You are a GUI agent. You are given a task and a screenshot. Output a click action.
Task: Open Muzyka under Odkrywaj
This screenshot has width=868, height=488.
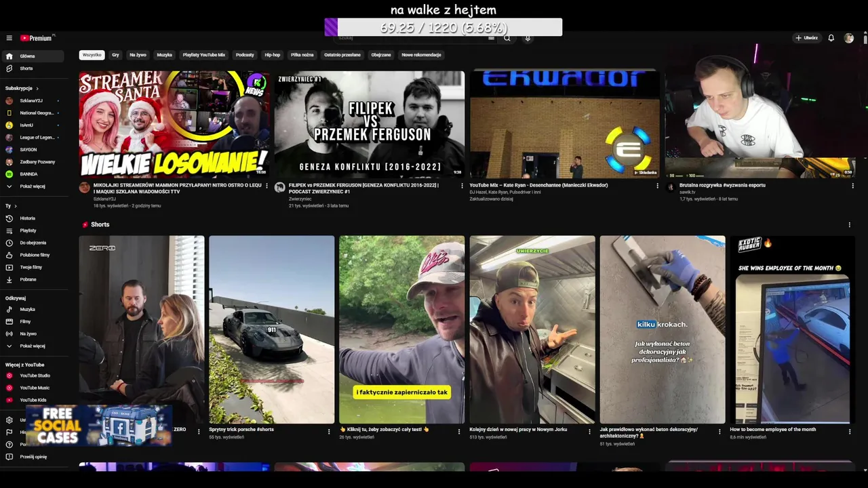pyautogui.click(x=34, y=309)
